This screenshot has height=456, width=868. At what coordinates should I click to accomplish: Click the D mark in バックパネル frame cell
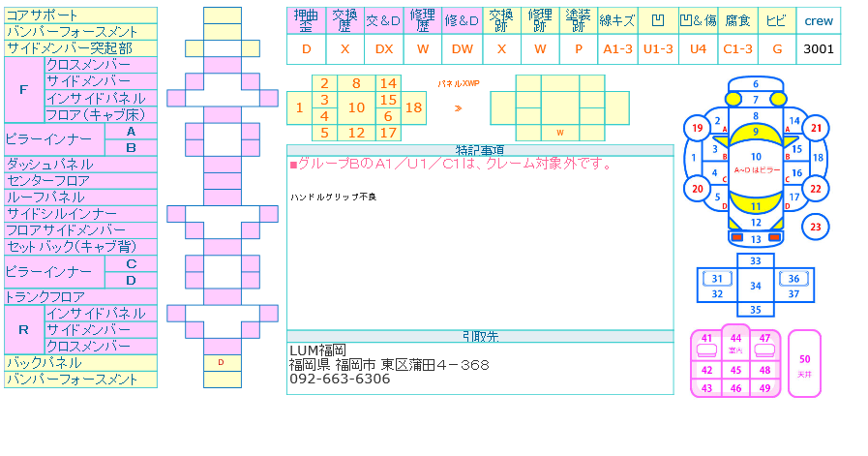[222, 363]
